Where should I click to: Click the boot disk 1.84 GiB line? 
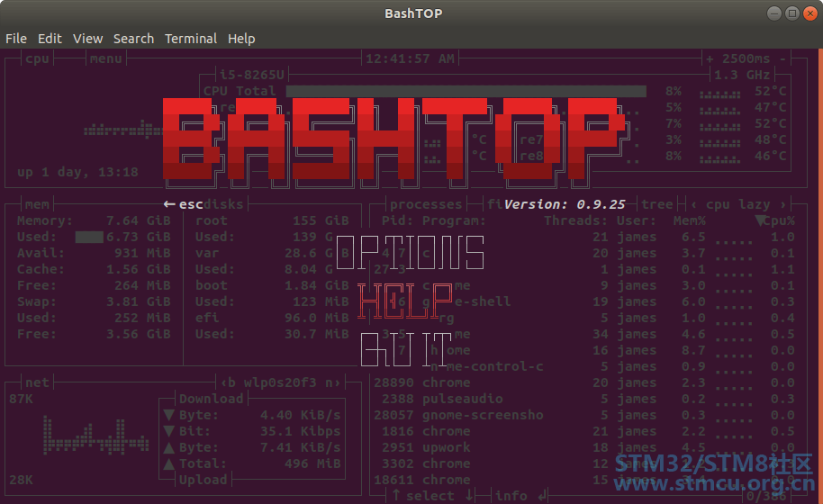coord(272,286)
